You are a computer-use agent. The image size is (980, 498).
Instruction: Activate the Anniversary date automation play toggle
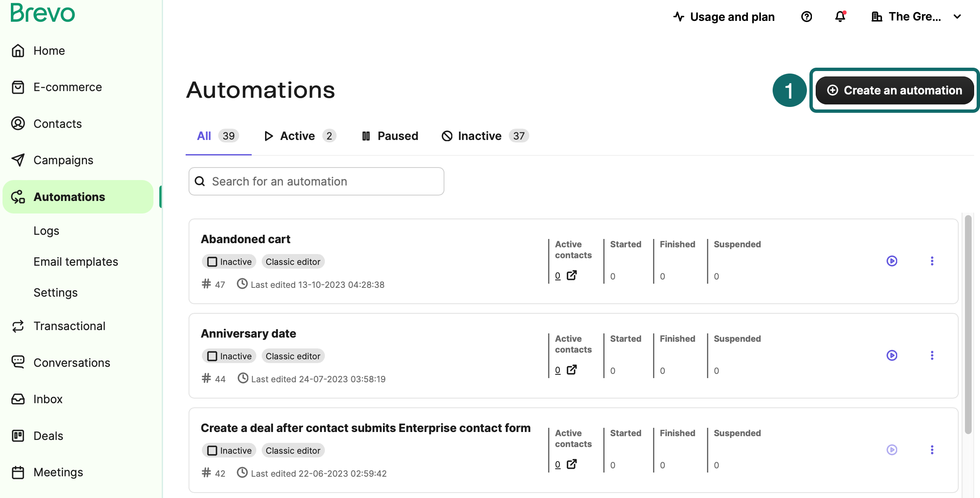892,356
